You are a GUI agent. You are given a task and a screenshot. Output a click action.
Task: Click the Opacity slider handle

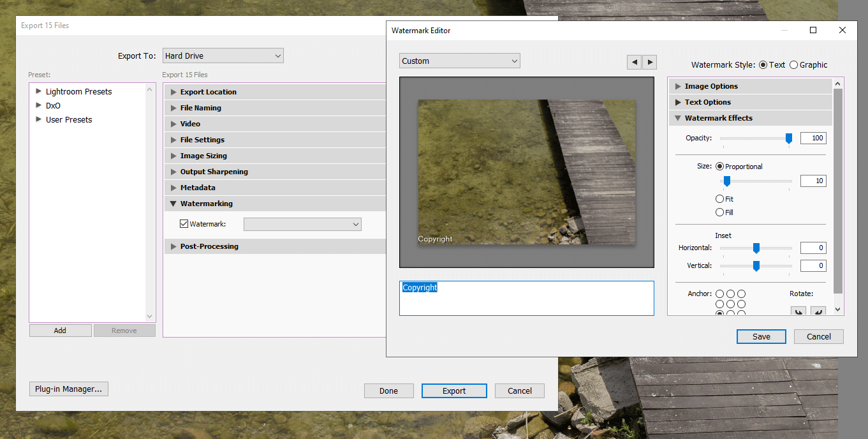[789, 138]
